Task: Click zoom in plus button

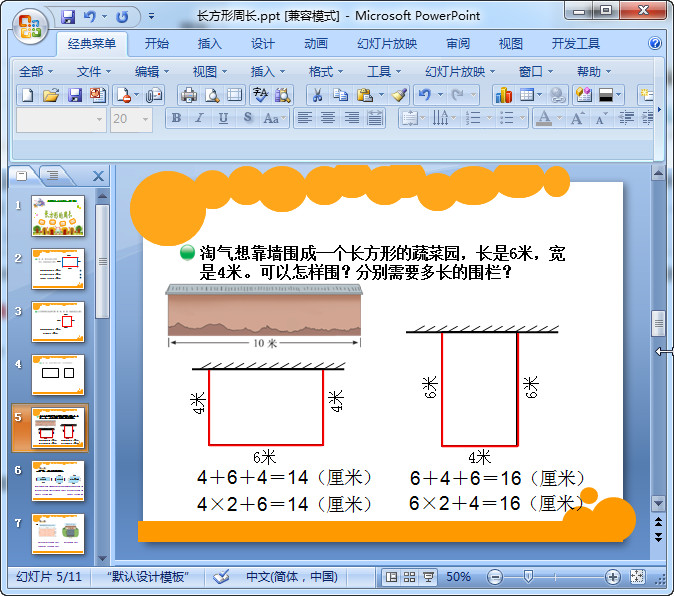Action: tap(613, 577)
